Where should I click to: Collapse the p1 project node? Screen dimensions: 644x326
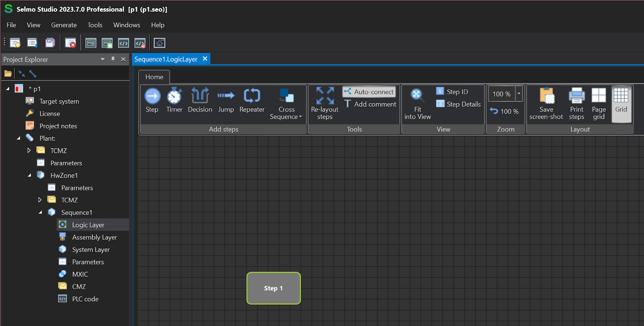point(8,89)
